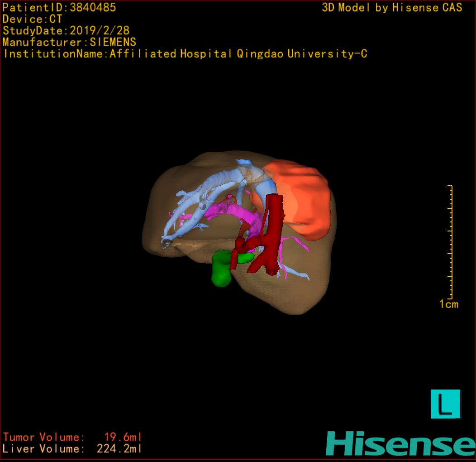Click the Device:CT label

(x=32, y=19)
